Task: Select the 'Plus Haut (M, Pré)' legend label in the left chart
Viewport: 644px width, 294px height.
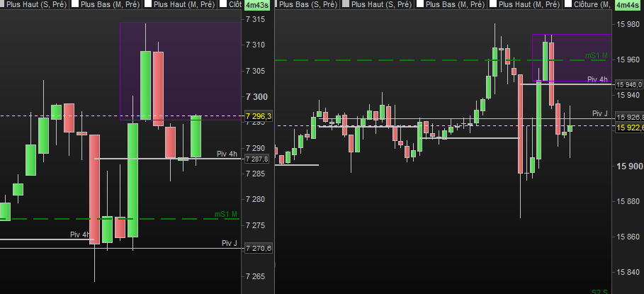Action: [183, 4]
